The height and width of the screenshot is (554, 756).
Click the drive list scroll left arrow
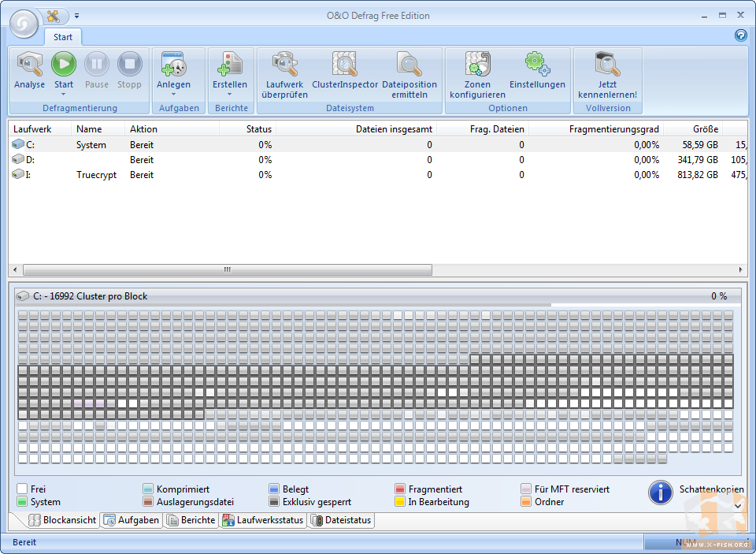[15, 270]
